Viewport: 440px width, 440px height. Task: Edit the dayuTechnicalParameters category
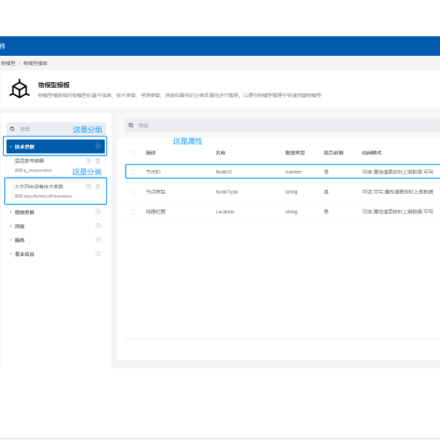point(88,186)
